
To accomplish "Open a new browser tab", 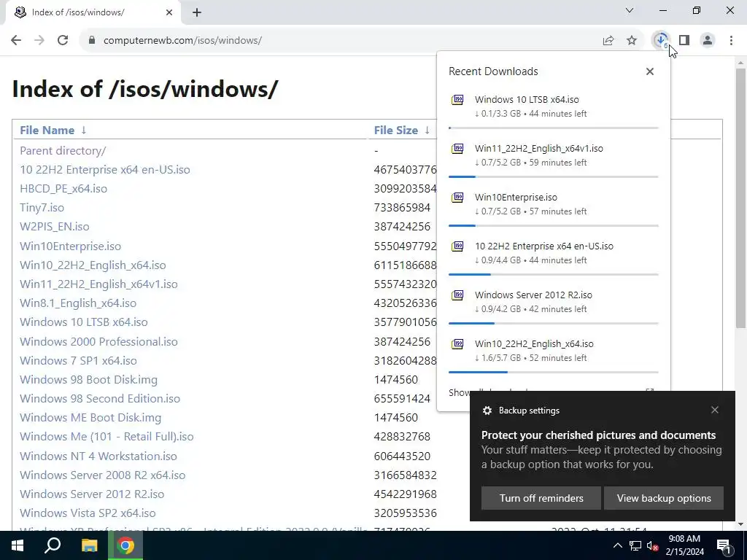I will [197, 12].
